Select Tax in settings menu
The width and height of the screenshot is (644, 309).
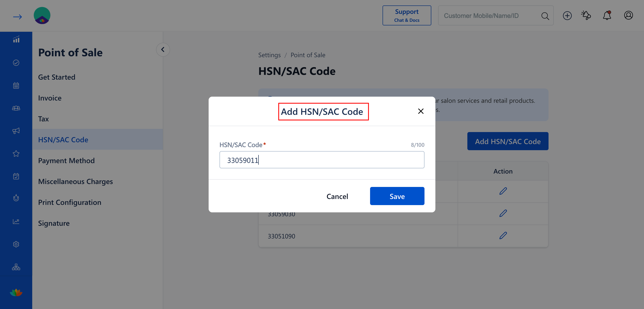43,119
